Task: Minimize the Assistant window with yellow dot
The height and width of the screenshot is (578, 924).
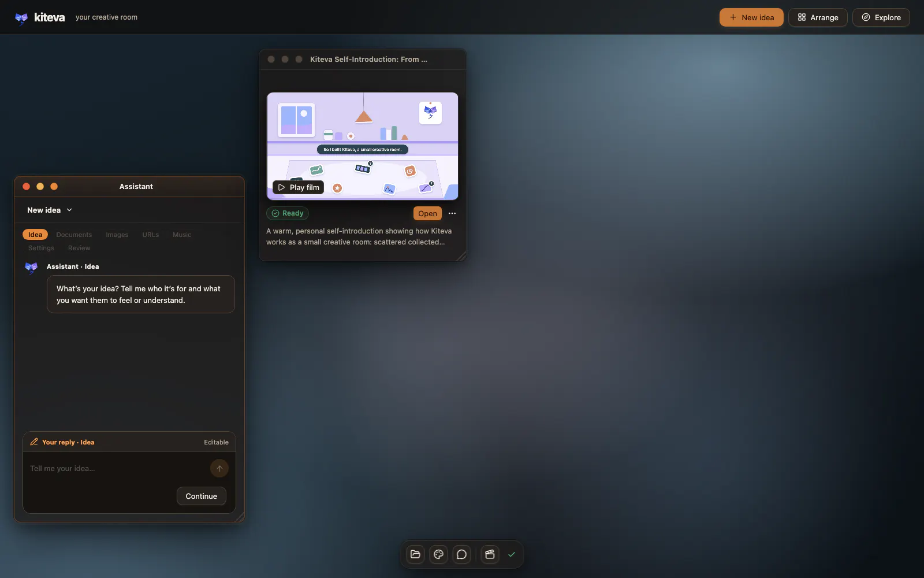Action: (x=40, y=186)
